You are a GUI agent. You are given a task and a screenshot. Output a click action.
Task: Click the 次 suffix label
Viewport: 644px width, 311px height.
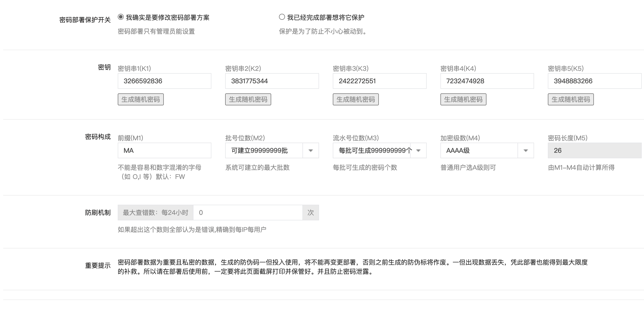(310, 213)
